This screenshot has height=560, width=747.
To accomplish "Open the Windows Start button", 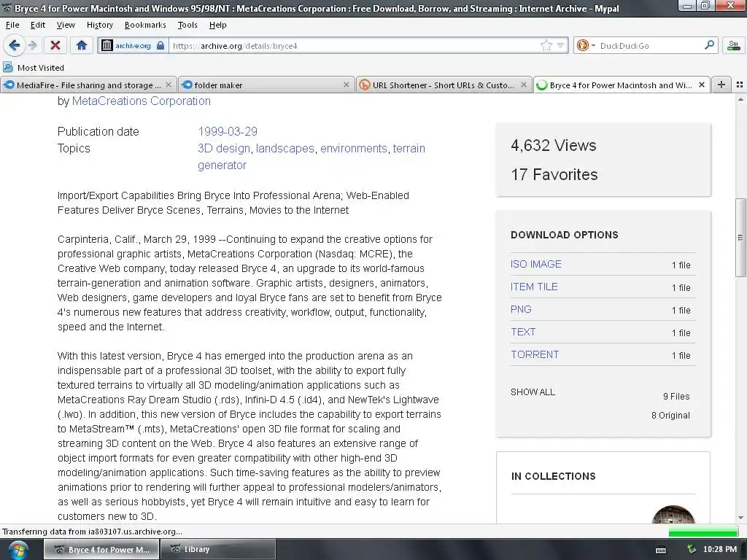I will tap(18, 550).
